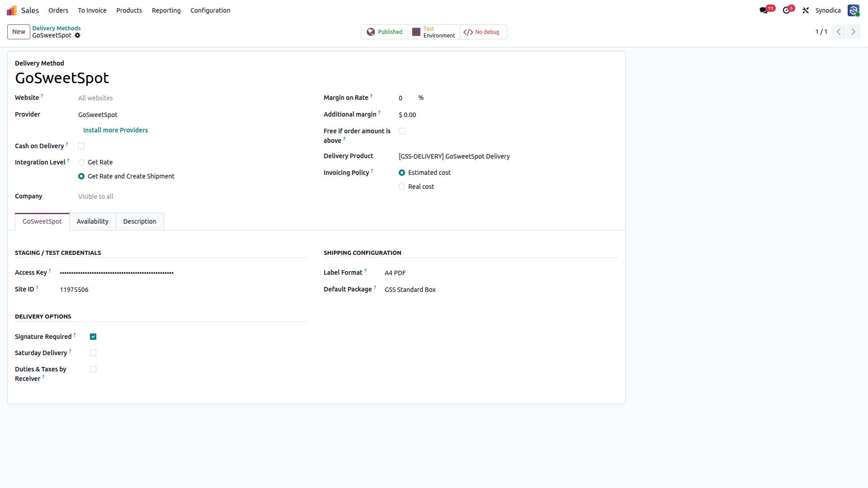Select Real cost invoicing policy
The image size is (868, 488).
coord(402,187)
